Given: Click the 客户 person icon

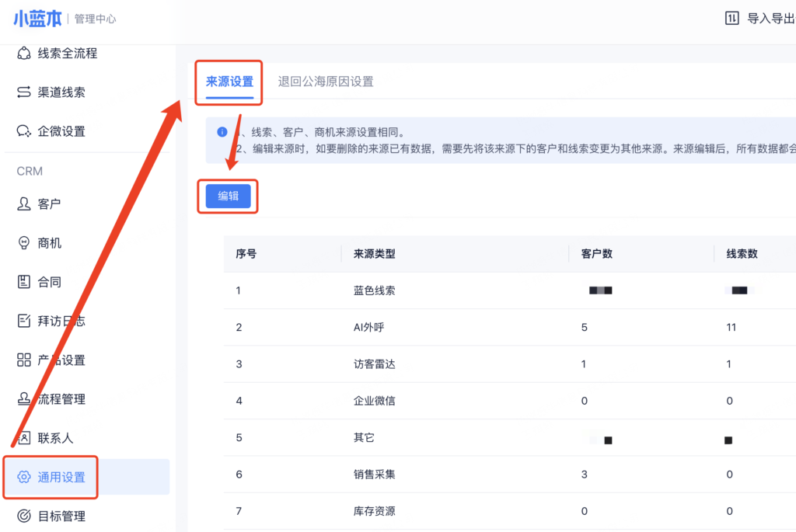Looking at the screenshot, I should (x=24, y=204).
